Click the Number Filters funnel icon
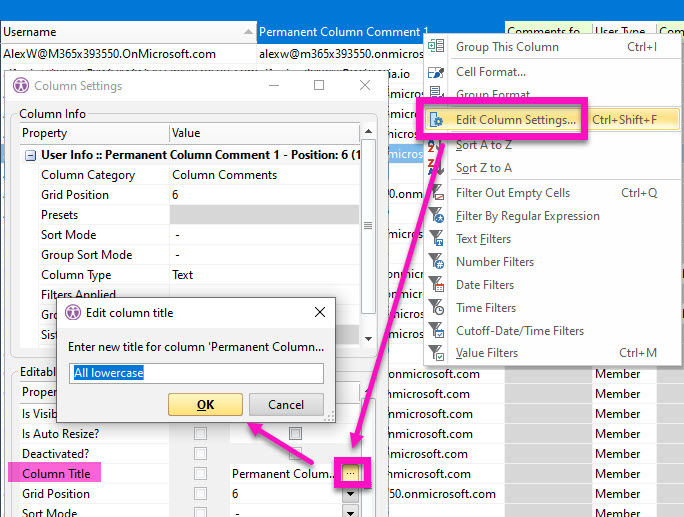The width and height of the screenshot is (684, 517). click(x=436, y=262)
